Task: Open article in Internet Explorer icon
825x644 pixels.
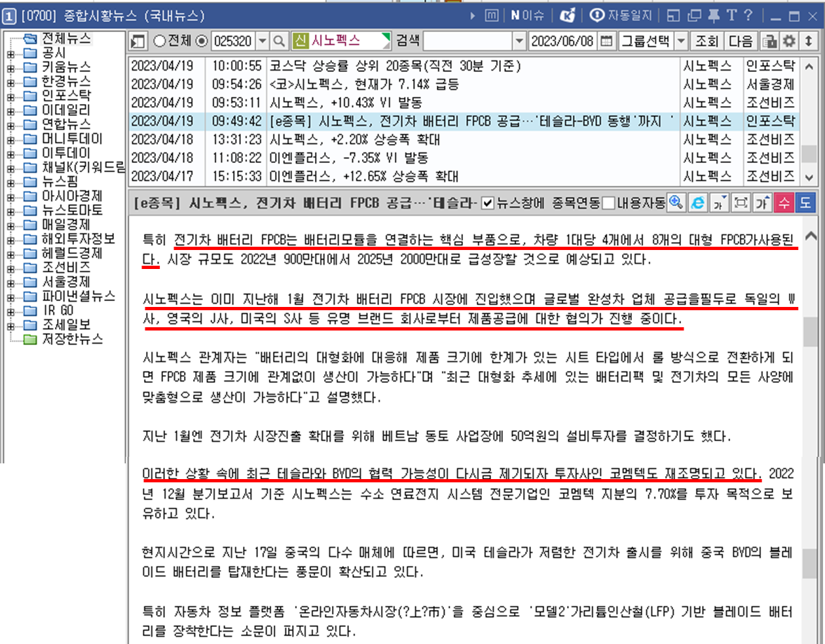Action: 698,203
